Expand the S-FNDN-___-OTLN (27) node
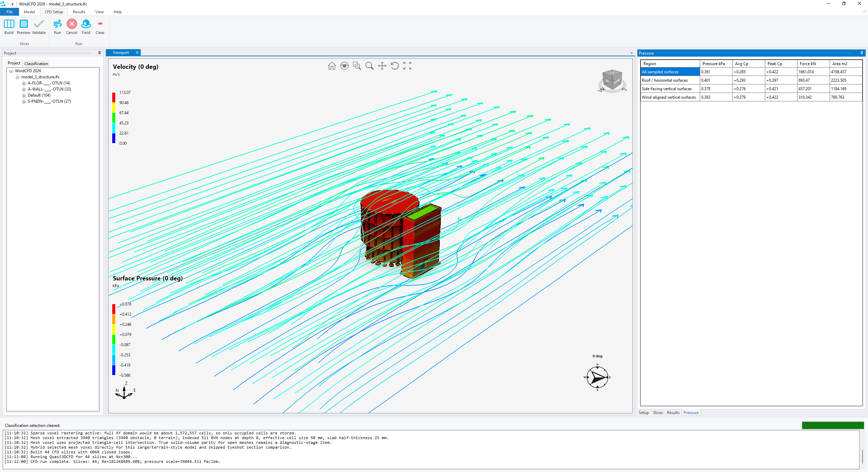 [24, 101]
